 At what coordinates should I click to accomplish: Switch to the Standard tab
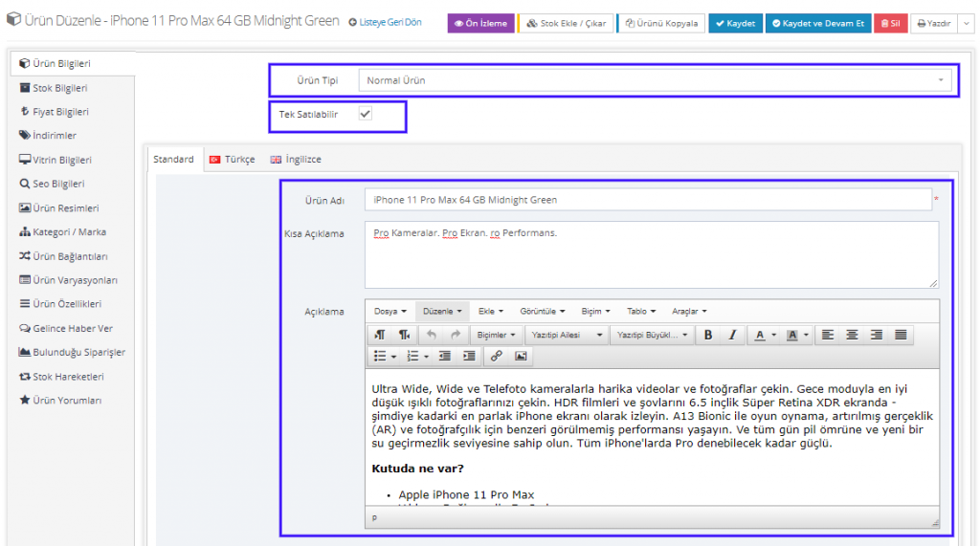coord(174,160)
